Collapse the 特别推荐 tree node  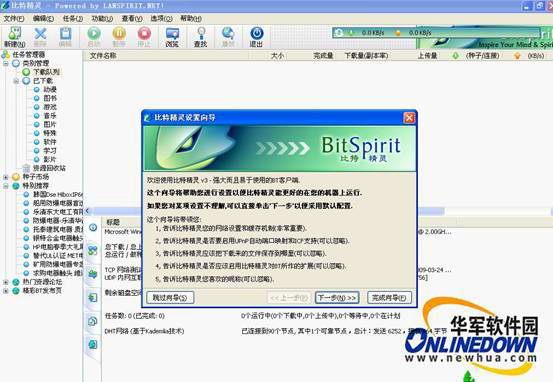pyautogui.click(x=6, y=186)
